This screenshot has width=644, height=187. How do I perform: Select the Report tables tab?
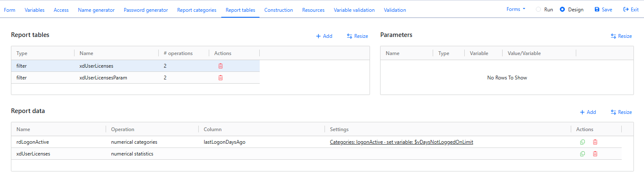click(240, 10)
